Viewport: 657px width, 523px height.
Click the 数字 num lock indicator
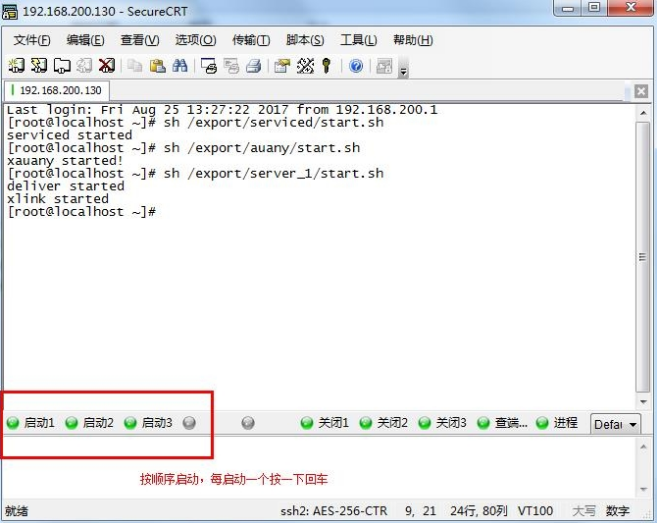[x=617, y=511]
